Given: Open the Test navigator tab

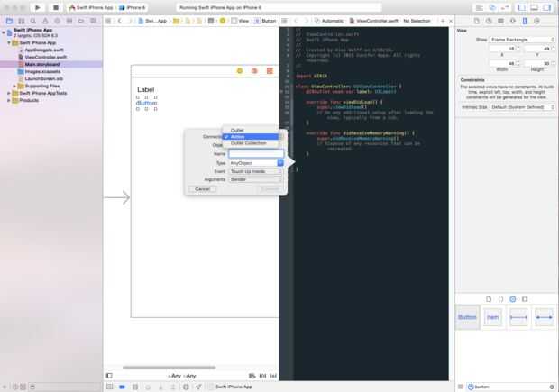Looking at the screenshot, I should tap(57, 21).
